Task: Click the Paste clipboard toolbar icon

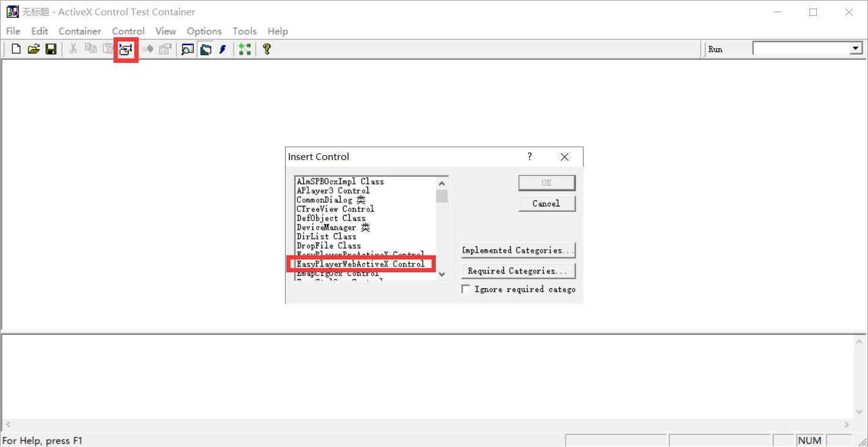Action: (x=108, y=49)
